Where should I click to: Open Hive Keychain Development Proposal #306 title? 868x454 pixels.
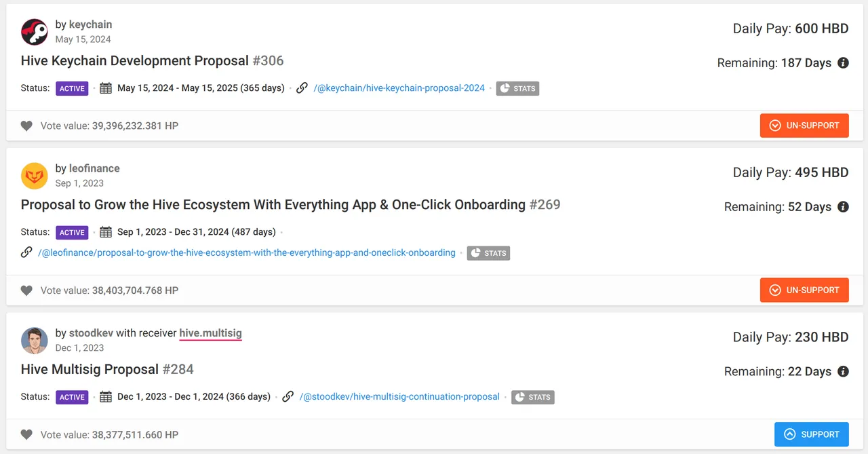pyautogui.click(x=152, y=60)
